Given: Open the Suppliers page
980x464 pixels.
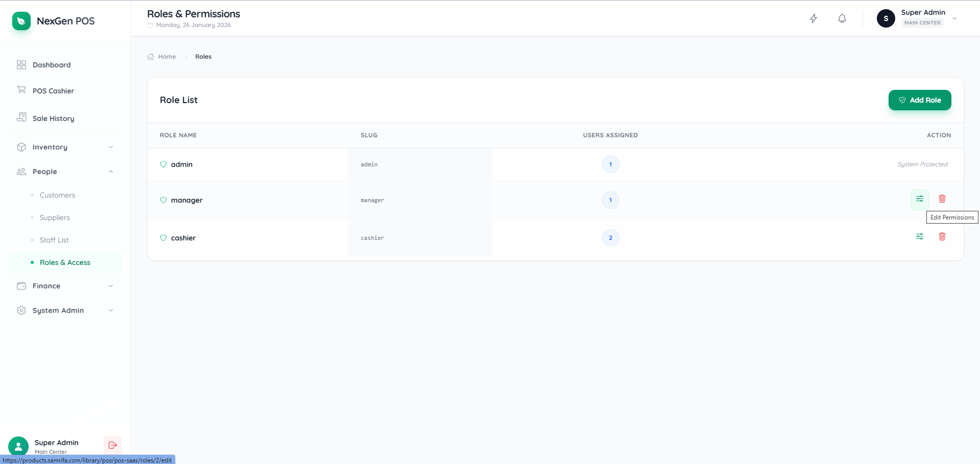Looking at the screenshot, I should [x=54, y=217].
